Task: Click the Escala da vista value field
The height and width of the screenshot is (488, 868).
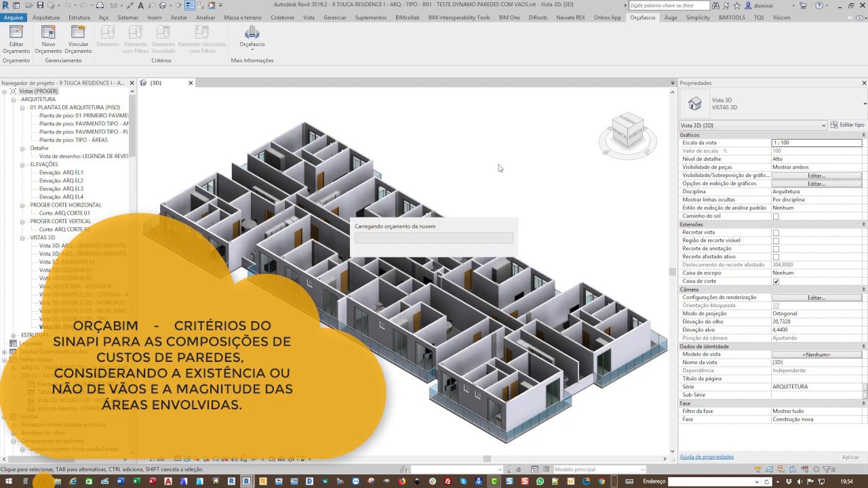Action: click(816, 143)
